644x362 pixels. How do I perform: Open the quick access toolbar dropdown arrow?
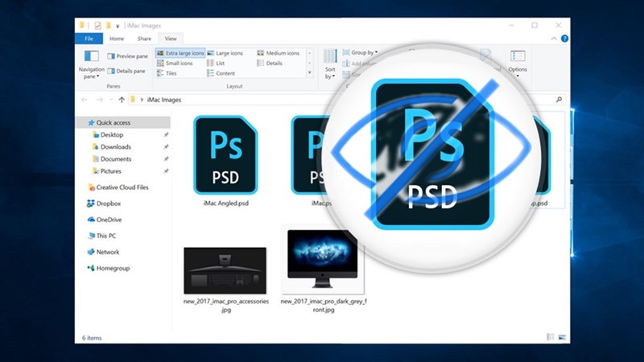tap(118, 26)
